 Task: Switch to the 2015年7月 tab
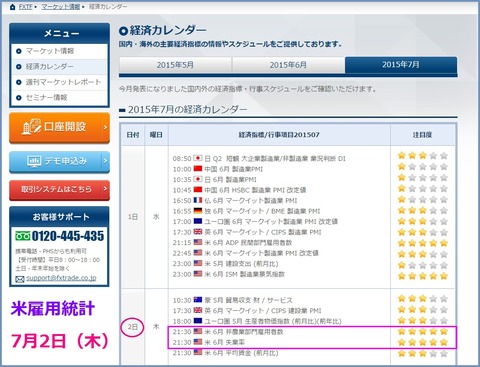click(x=401, y=65)
